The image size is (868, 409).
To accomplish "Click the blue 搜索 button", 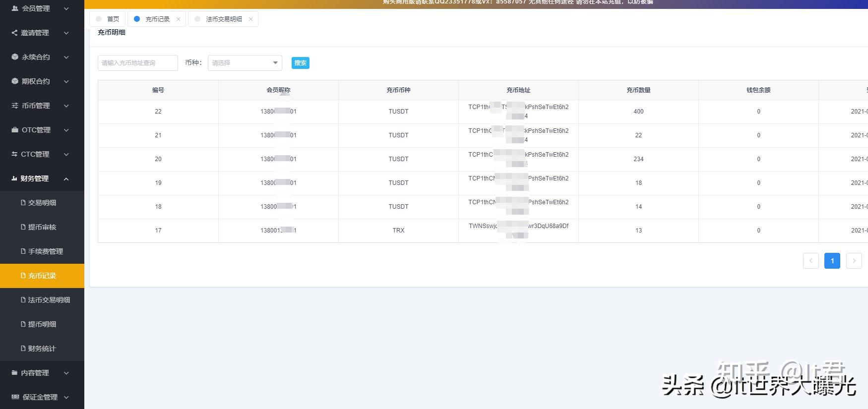I will 301,63.
